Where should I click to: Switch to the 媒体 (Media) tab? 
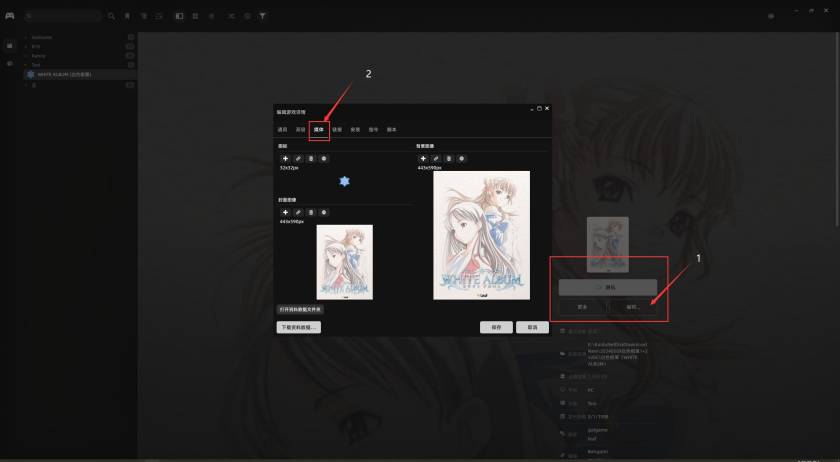(319, 130)
